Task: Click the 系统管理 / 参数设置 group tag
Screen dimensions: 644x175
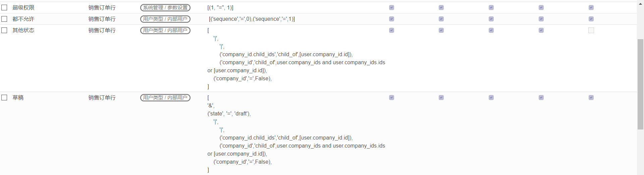Action: coord(165,8)
